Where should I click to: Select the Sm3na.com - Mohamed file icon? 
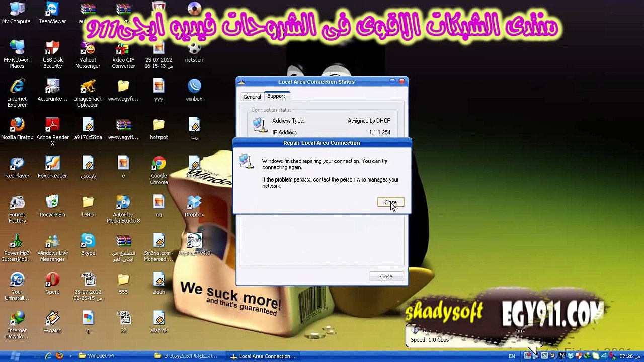[x=158, y=248]
